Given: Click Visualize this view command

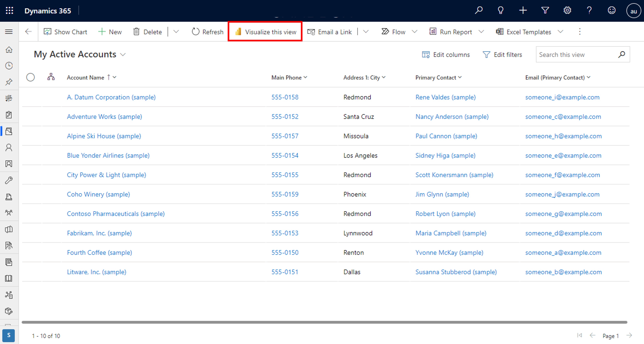Looking at the screenshot, I should pos(266,32).
